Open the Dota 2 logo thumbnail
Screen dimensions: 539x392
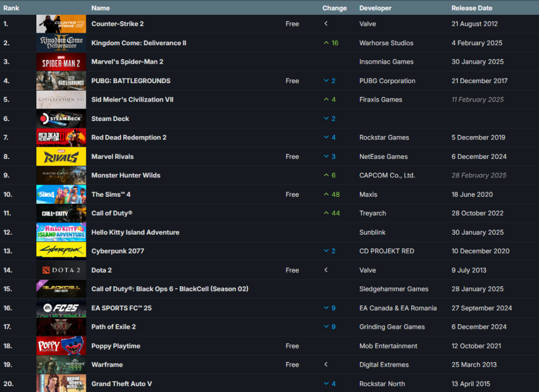(x=61, y=270)
